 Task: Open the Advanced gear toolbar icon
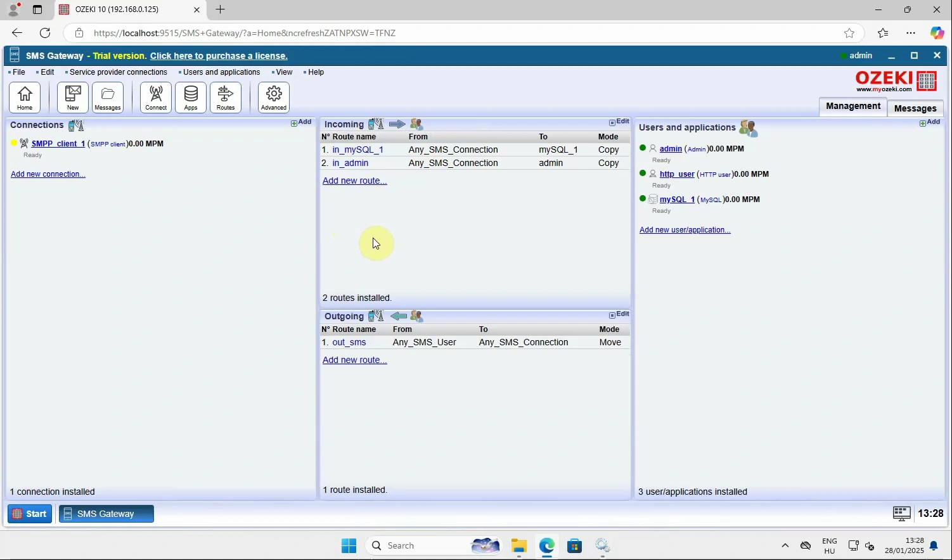[274, 98]
